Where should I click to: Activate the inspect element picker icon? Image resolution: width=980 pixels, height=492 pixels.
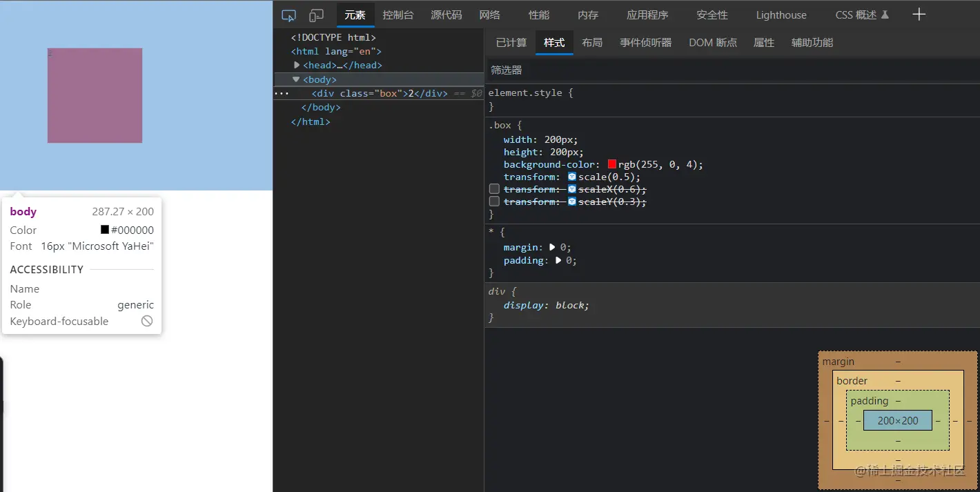[288, 15]
